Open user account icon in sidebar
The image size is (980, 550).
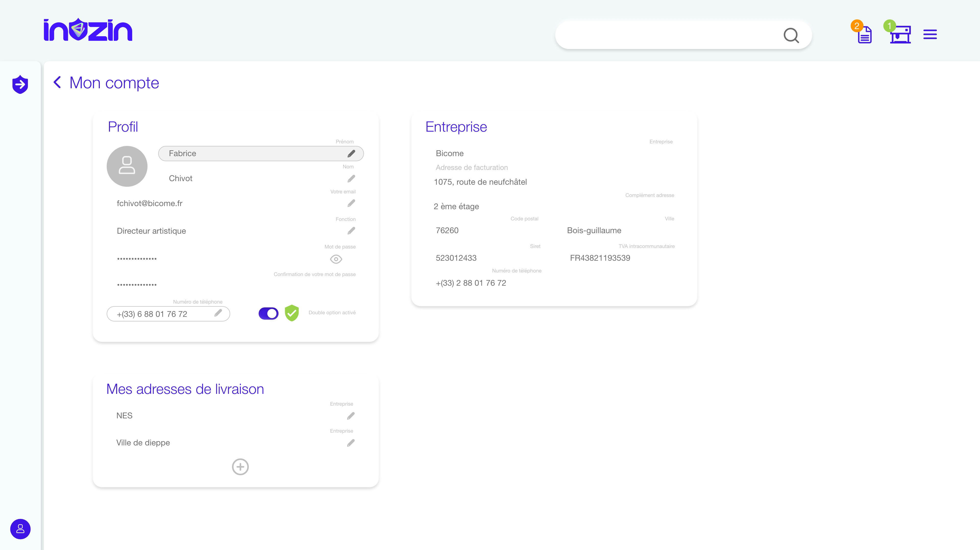20,529
